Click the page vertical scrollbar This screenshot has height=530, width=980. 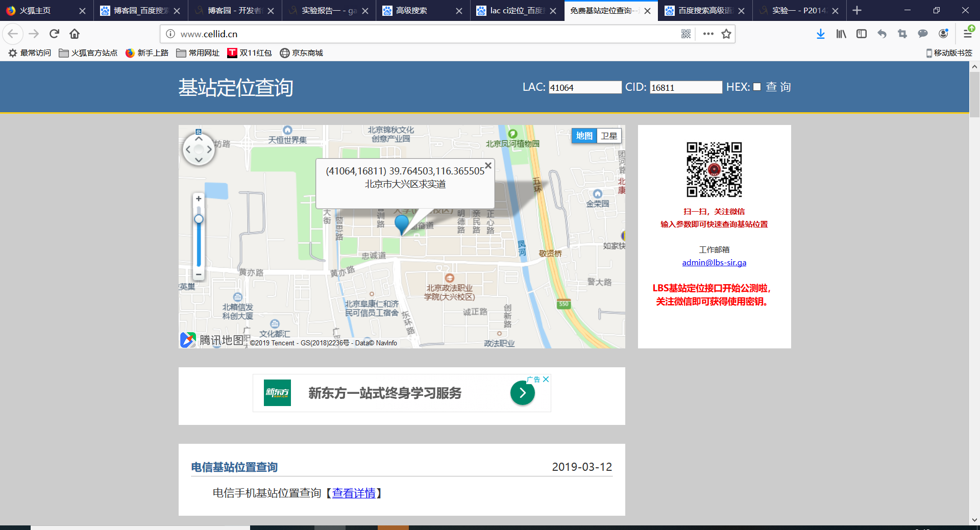(x=974, y=95)
